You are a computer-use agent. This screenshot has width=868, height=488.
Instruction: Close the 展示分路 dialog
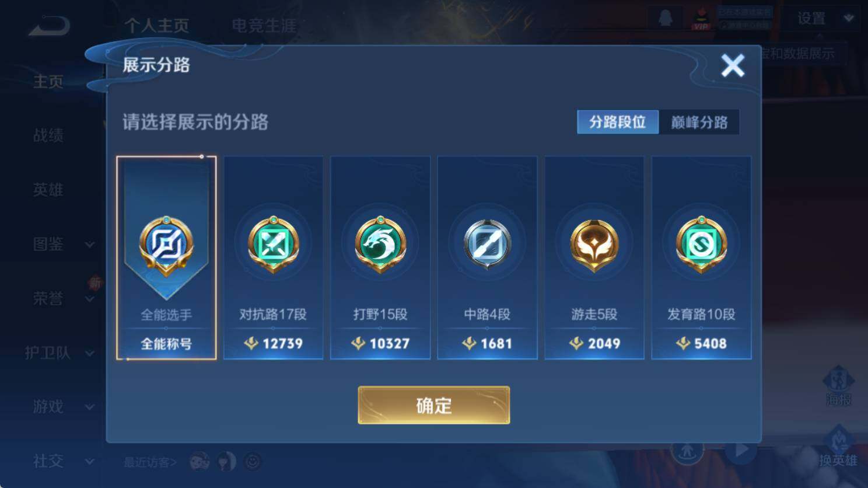click(x=733, y=65)
